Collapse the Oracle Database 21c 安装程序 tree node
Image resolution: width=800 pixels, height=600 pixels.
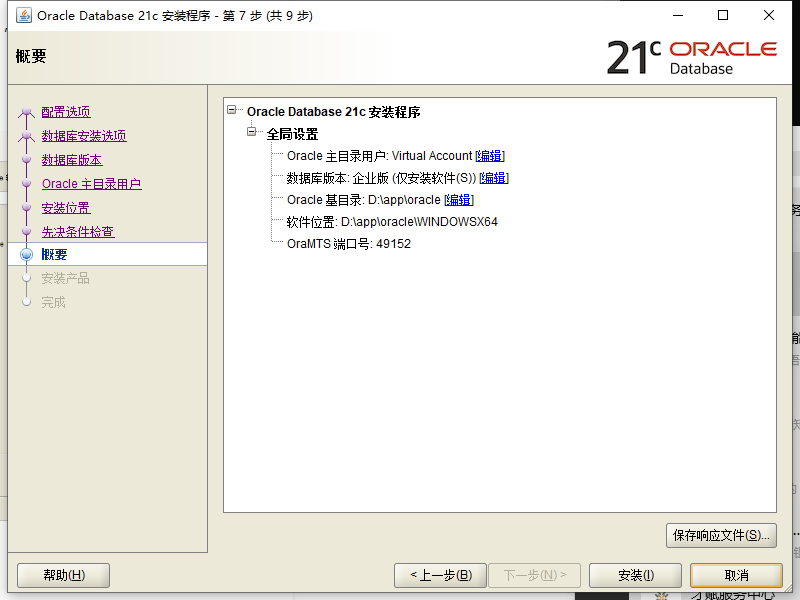click(x=232, y=110)
